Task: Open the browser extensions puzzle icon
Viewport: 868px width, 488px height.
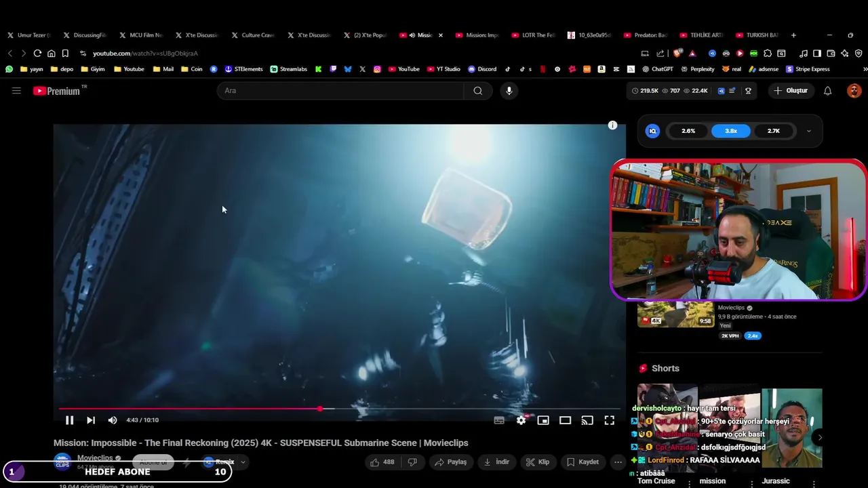Action: (768, 53)
